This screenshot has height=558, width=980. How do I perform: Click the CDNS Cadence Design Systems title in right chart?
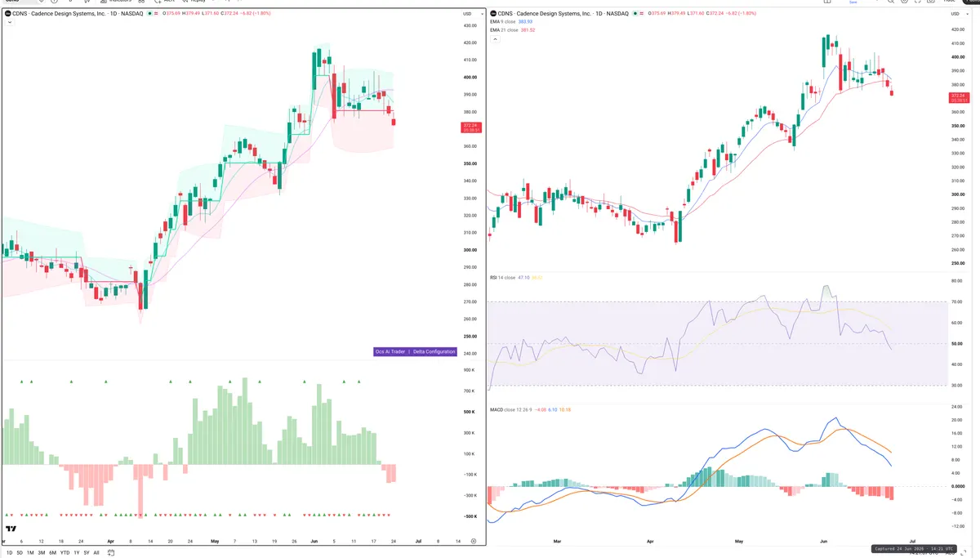coord(563,14)
